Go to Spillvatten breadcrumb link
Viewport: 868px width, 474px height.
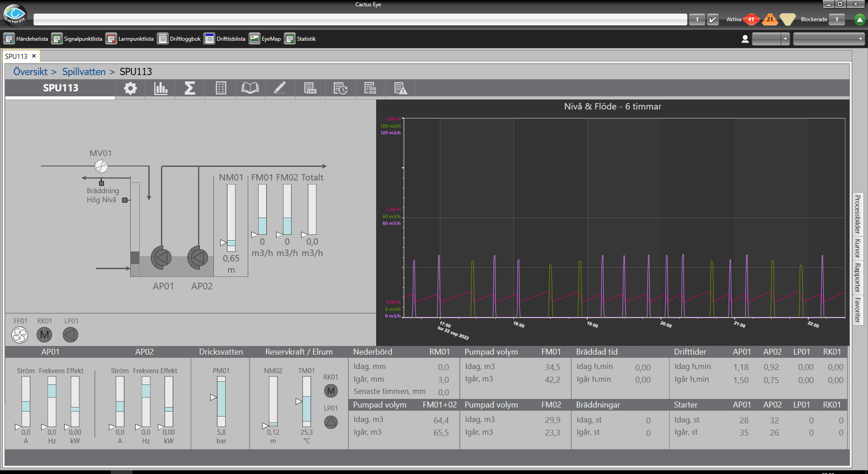tap(84, 71)
